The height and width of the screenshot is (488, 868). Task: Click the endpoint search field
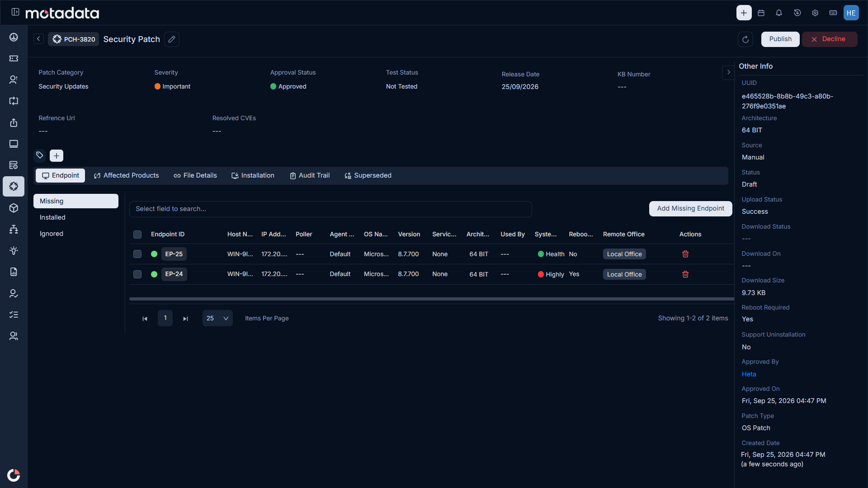(x=330, y=209)
